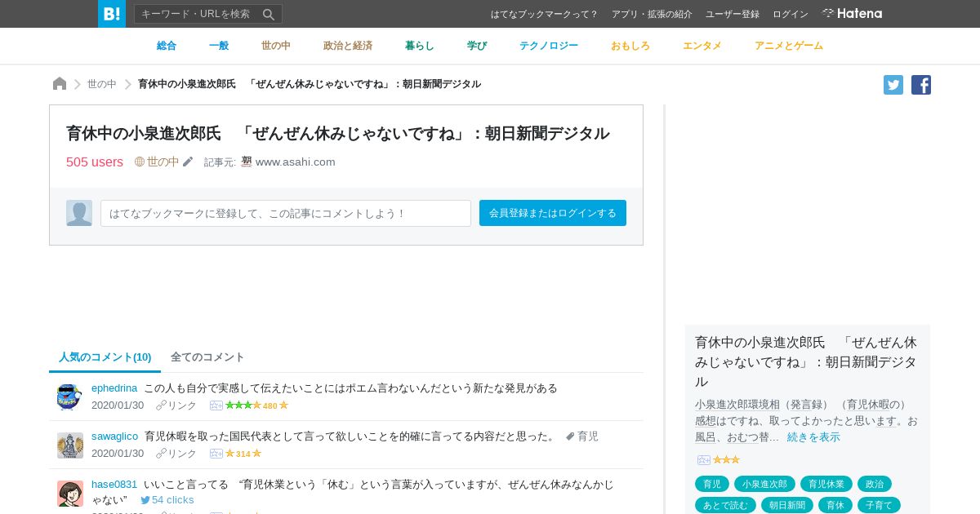The image size is (980, 514).
Task: Switch to 人気のコメント(10) tab
Action: 105,357
